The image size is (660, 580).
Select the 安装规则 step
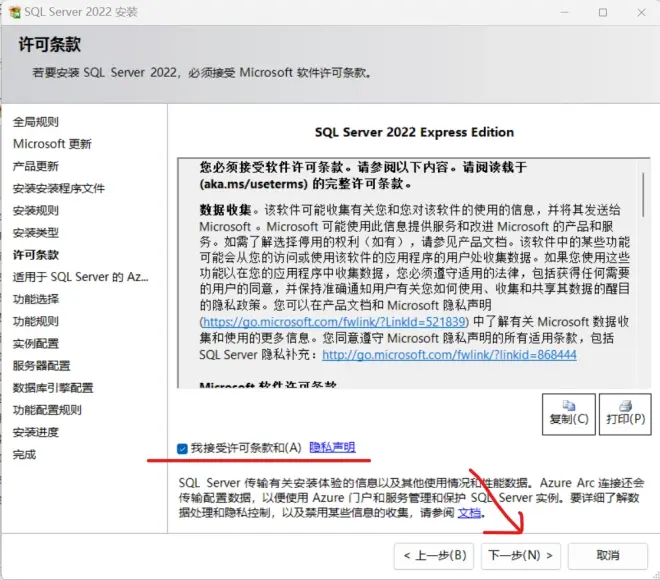click(36, 210)
